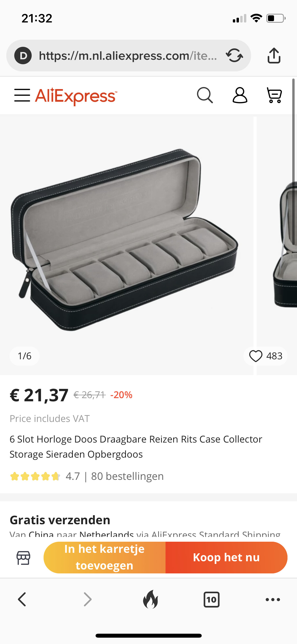This screenshot has height=644, width=297.
Task: Open the DuckDuckGo privacy D badge
Action: (23, 56)
